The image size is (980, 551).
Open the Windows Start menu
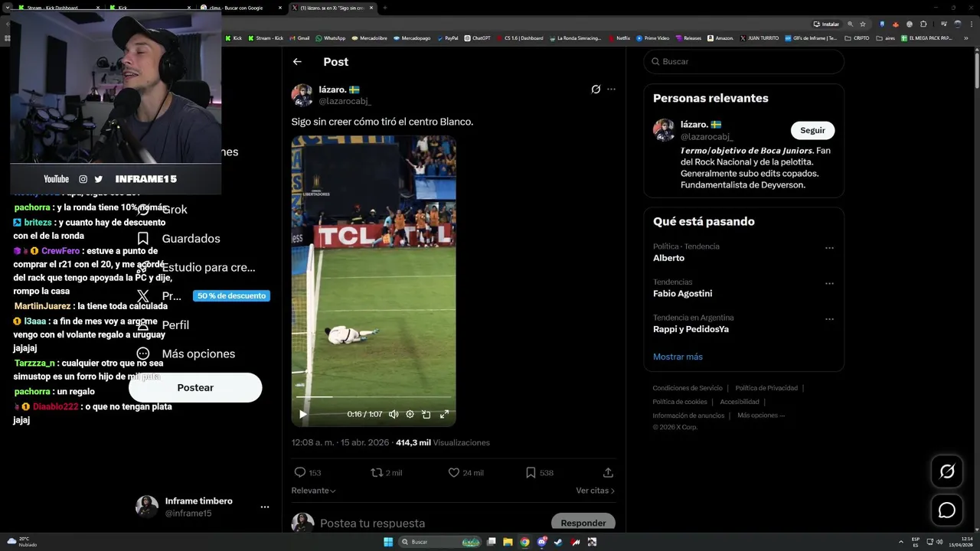pyautogui.click(x=388, y=542)
